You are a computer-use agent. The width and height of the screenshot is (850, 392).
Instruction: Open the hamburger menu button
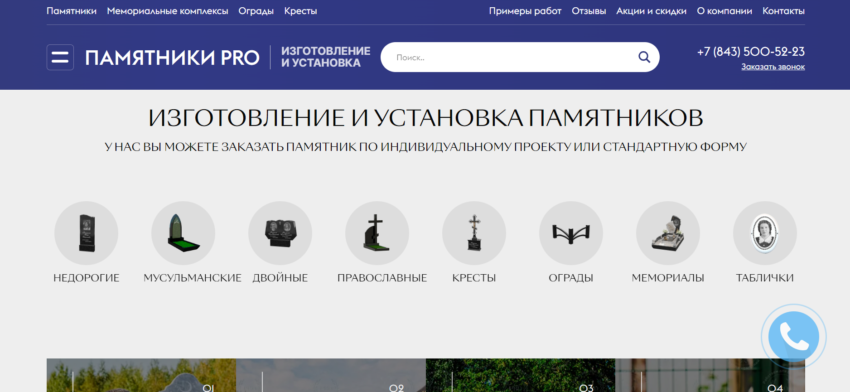[60, 57]
